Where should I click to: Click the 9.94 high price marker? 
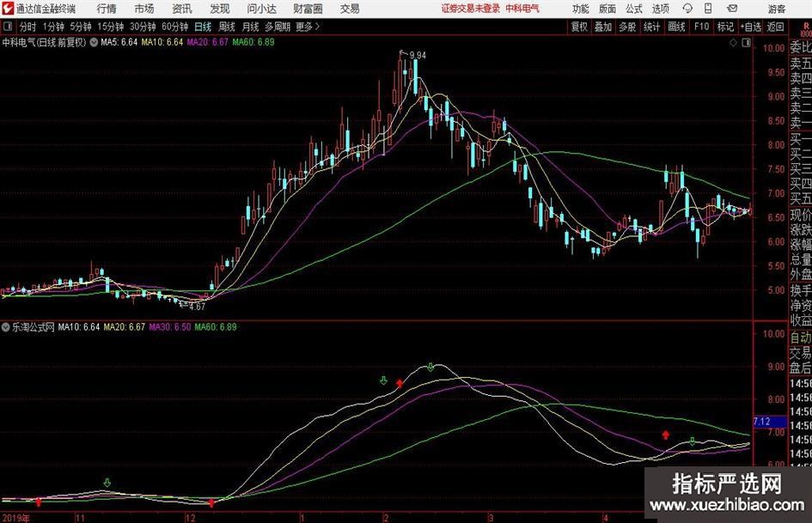tap(418, 55)
